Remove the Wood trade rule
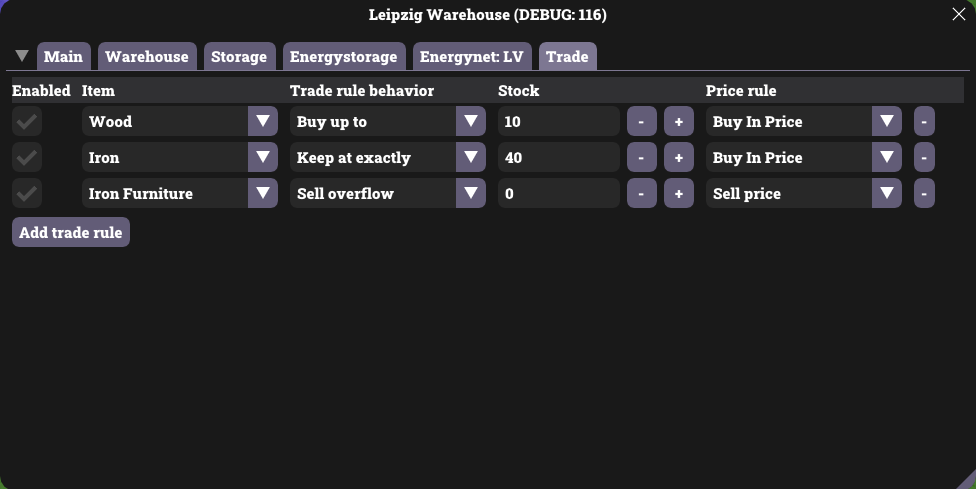The image size is (976, 489). pos(924,122)
